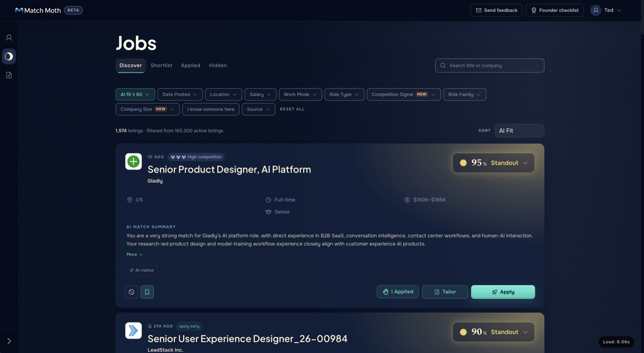Click the user avatar icon
This screenshot has width=644, height=353.
(596, 10)
